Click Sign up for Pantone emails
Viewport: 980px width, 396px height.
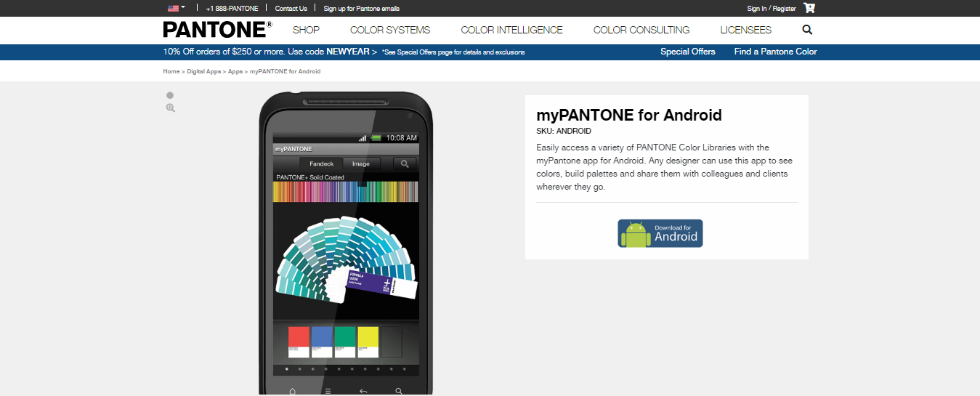(x=361, y=9)
